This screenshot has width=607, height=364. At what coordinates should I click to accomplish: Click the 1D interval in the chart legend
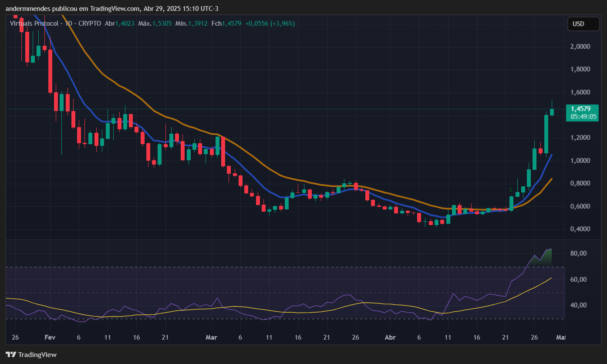coord(68,24)
